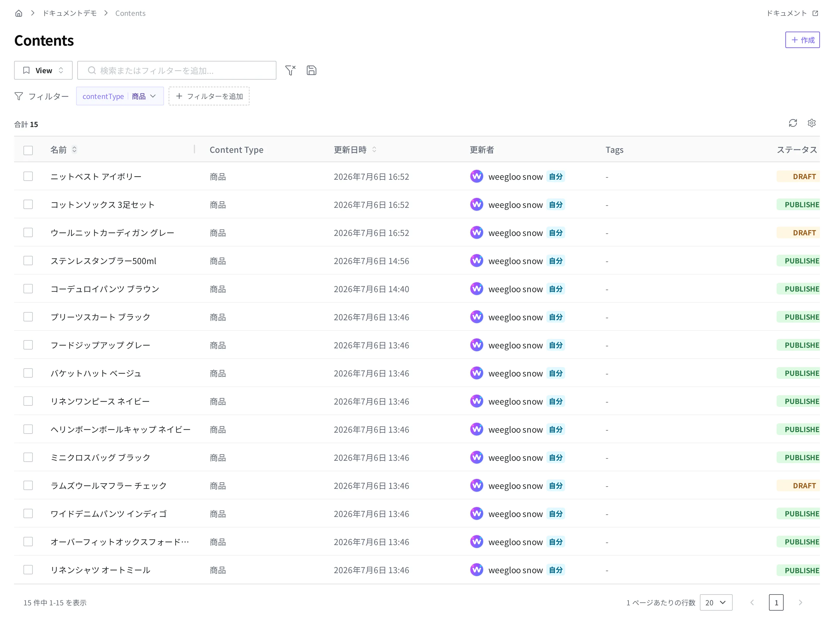This screenshot has width=834, height=644.
Task: Check the リネンシャツ オートミール row checkbox
Action: coord(28,570)
